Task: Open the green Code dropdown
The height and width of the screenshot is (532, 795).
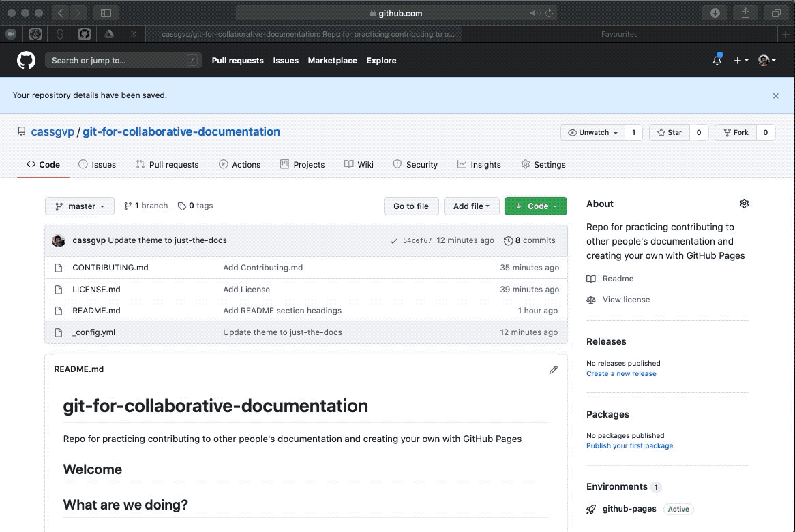Action: (x=536, y=206)
